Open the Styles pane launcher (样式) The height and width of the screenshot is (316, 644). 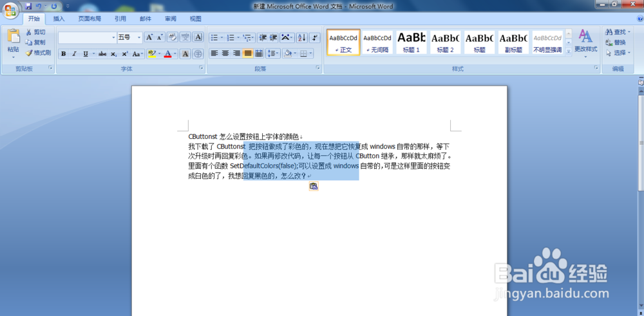tap(596, 67)
